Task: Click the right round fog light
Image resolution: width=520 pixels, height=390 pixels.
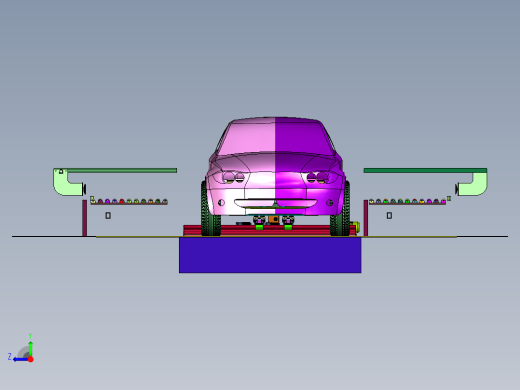Action: tap(329, 203)
